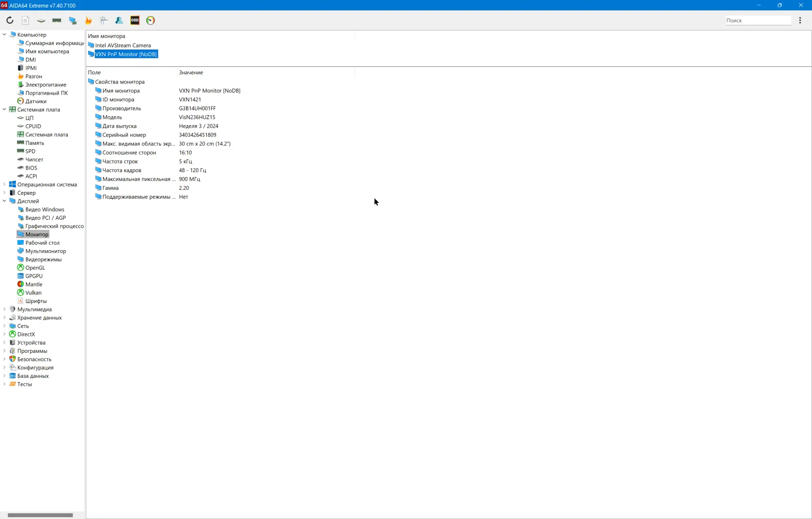
Task: Click the Поиск search field
Action: click(x=758, y=20)
